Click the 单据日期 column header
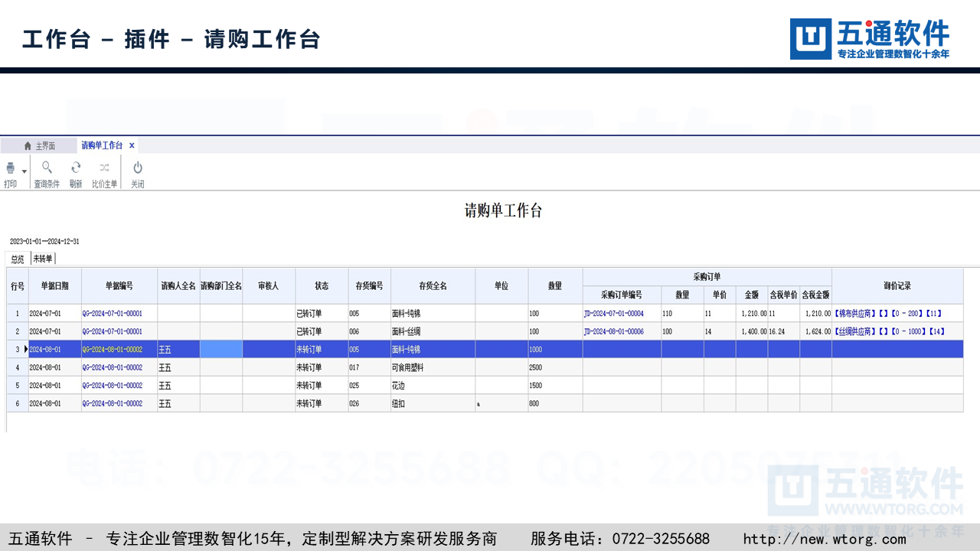This screenshot has width=980, height=551. coord(55,286)
